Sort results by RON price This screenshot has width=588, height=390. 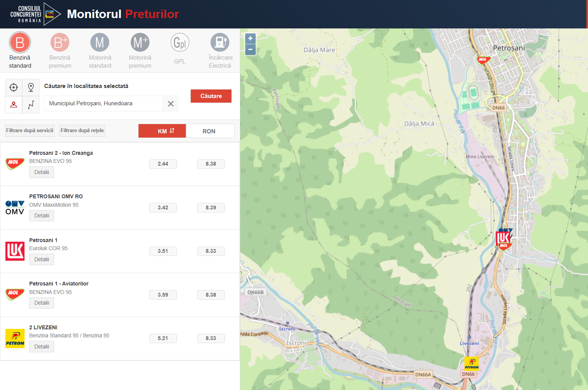[210, 131]
